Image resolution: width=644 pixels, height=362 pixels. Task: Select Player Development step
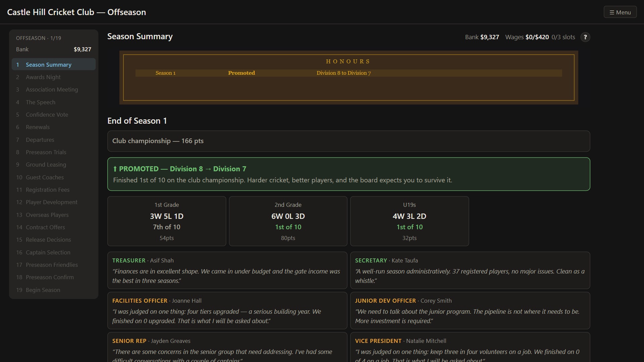coord(54,202)
